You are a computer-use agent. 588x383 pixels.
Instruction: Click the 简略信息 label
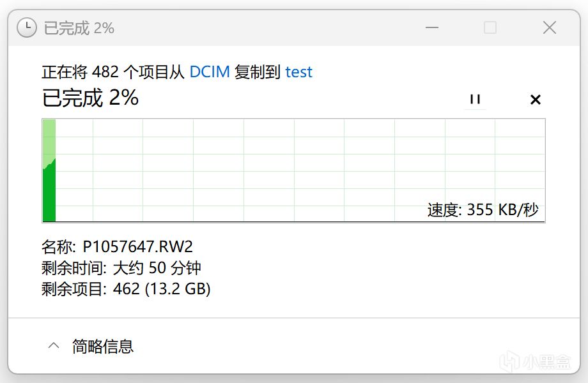tap(103, 346)
